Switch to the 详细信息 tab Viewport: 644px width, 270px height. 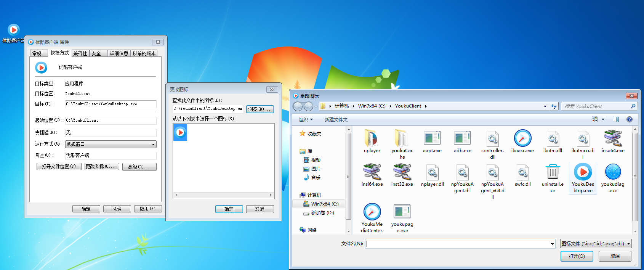point(119,53)
